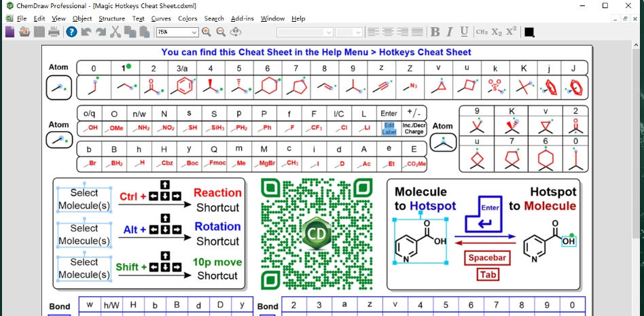This screenshot has height=316, width=644.
Task: Click the N3 azide label under Z
Action: pos(413,86)
